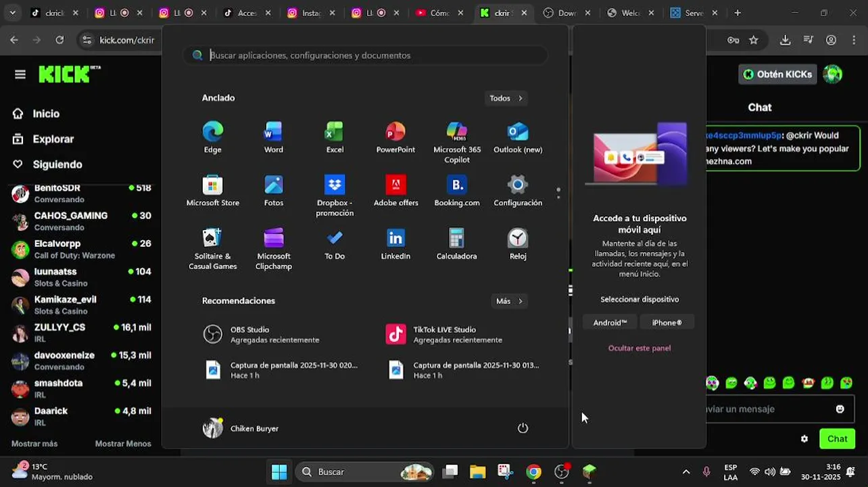Open the Calculadora app
This screenshot has height=487, width=868.
point(457,244)
